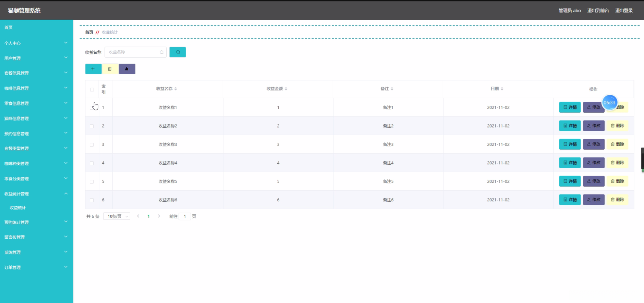This screenshot has width=644, height=303.
Task: Open the 零食分类管理 sidebar menu
Action: point(37,178)
